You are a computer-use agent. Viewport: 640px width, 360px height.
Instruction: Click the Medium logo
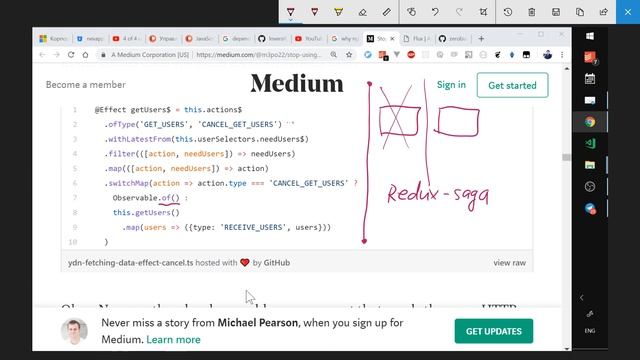pyautogui.click(x=297, y=84)
